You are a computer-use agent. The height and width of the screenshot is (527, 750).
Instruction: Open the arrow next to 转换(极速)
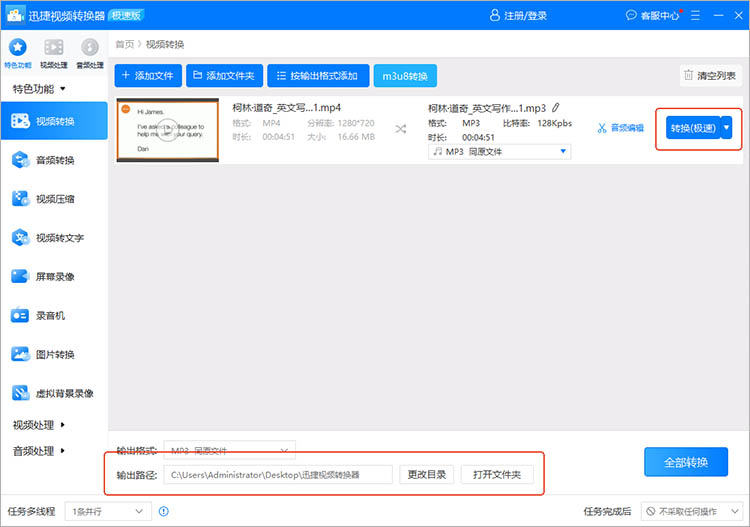pos(727,128)
